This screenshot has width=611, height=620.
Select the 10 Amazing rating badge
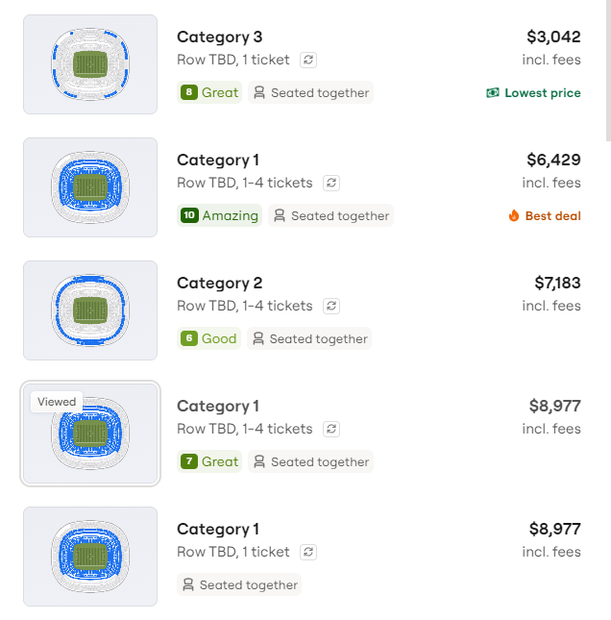[x=219, y=216]
